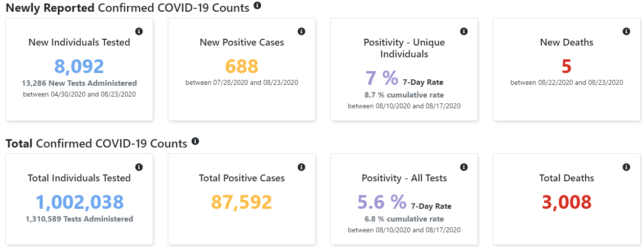The height and width of the screenshot is (247, 644).
Task: Click the 13,286 New Tests Administered text
Action: point(79,83)
